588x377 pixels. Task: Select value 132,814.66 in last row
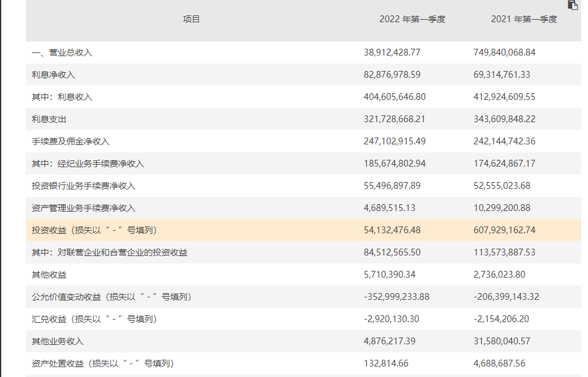pos(386,363)
